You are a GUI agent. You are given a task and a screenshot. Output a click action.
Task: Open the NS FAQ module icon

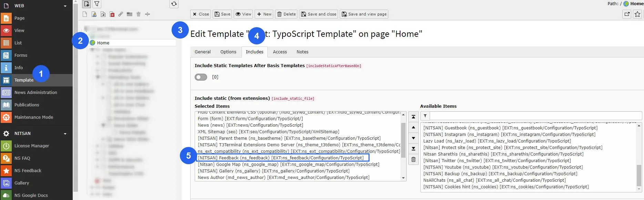click(x=6, y=158)
